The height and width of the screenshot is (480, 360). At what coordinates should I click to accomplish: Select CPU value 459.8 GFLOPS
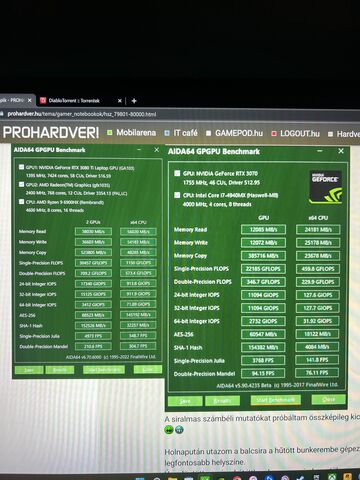318,269
